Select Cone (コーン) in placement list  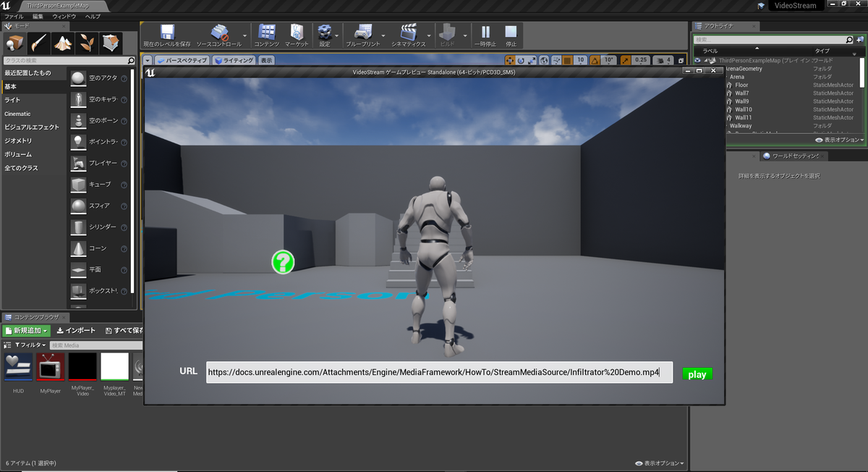coord(99,248)
